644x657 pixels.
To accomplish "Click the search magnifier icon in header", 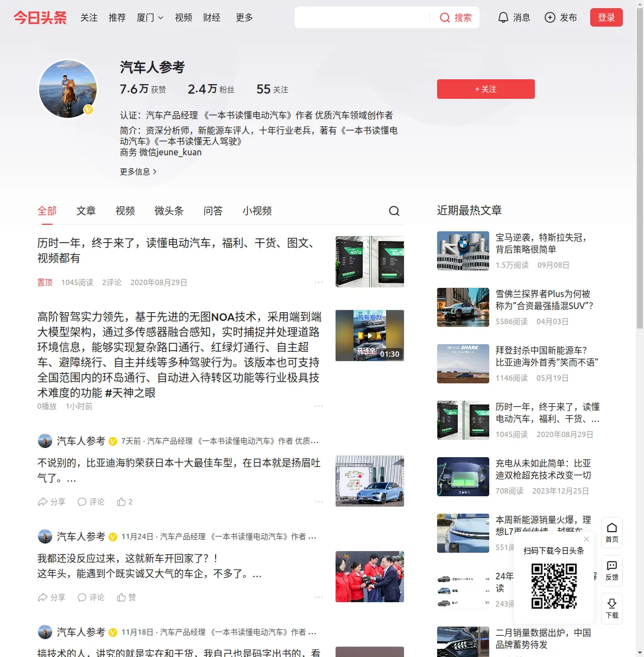I will [x=445, y=18].
